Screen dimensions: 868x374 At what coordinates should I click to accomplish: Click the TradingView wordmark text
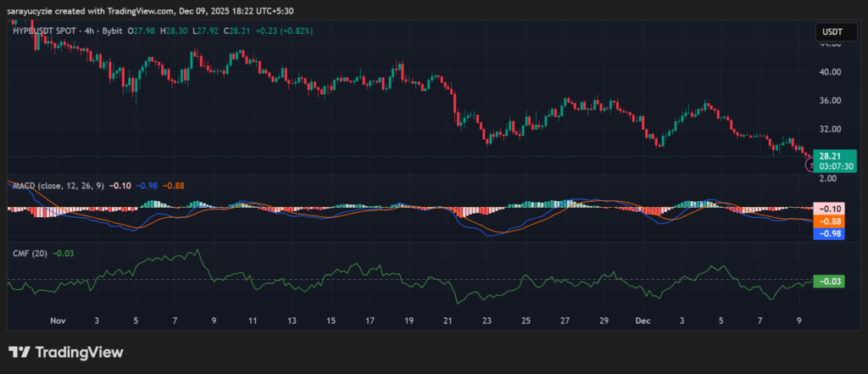80,352
